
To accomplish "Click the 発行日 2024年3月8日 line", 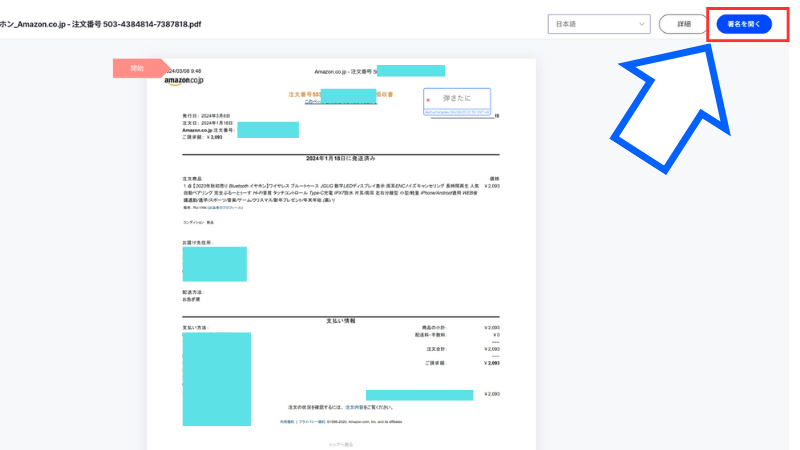I will pos(206,116).
